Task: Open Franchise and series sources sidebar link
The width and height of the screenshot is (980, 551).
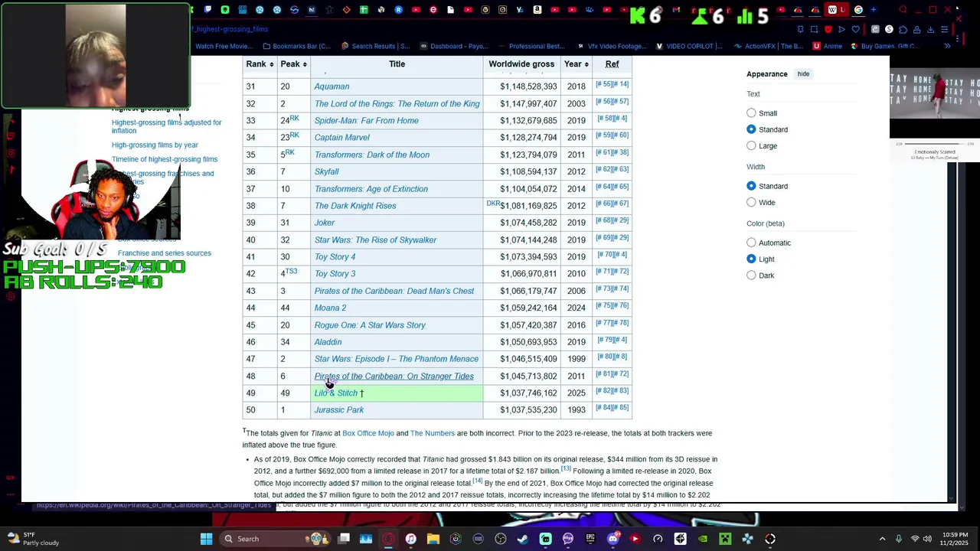Action: click(x=165, y=253)
